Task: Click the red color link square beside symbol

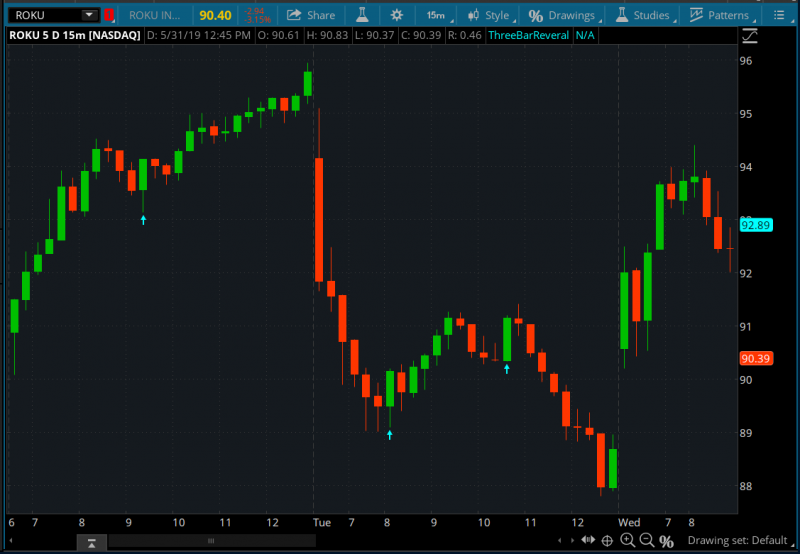Action: pyautogui.click(x=109, y=15)
